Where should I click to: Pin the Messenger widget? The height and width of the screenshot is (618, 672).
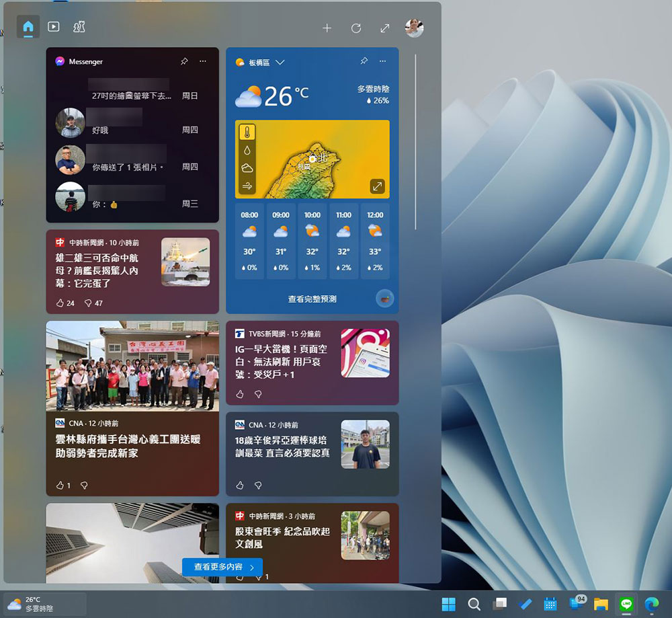[184, 61]
